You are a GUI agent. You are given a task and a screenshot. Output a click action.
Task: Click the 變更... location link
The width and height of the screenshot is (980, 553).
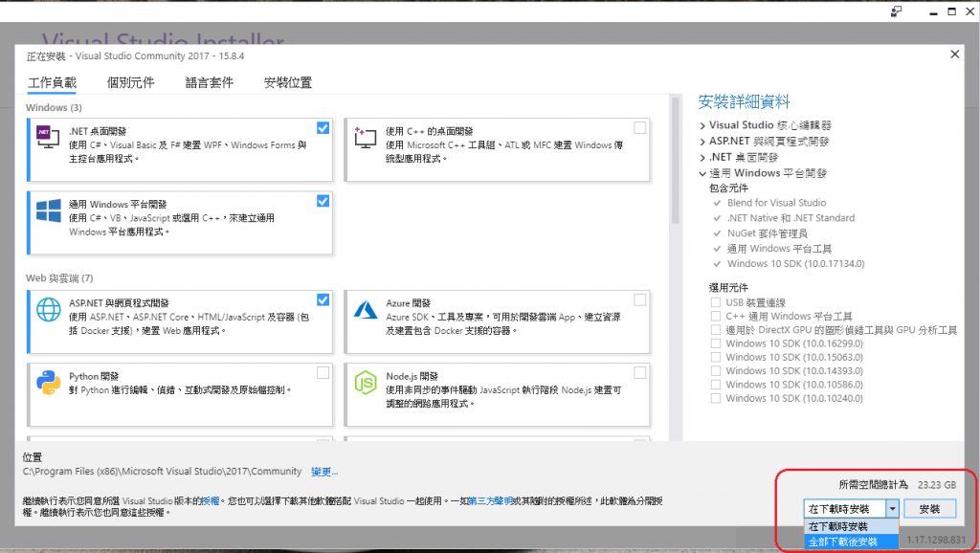pyautogui.click(x=324, y=472)
